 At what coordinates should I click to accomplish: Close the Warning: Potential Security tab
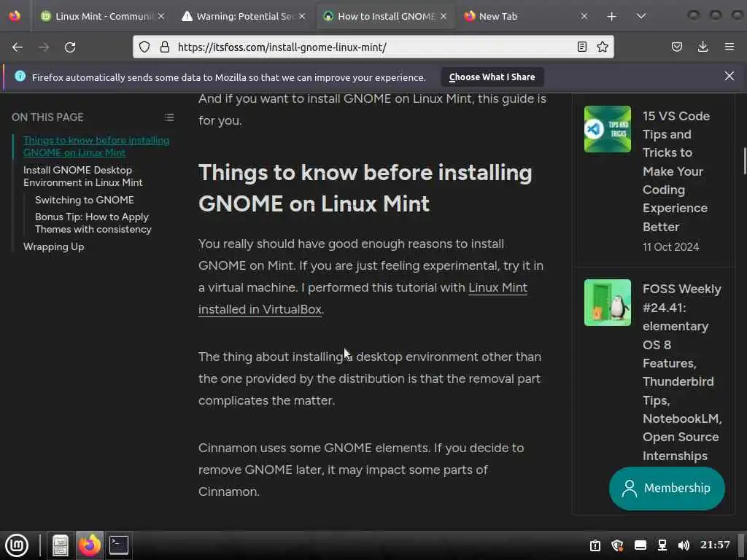pyautogui.click(x=302, y=16)
